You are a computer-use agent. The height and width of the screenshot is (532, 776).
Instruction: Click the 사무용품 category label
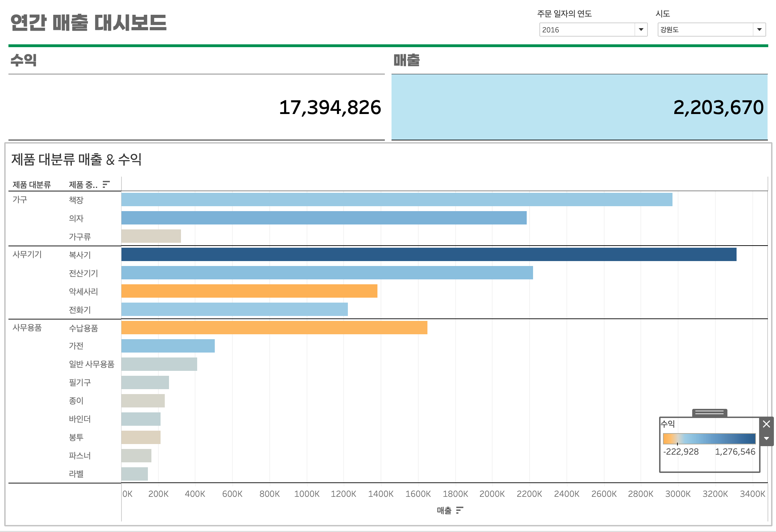pos(27,328)
